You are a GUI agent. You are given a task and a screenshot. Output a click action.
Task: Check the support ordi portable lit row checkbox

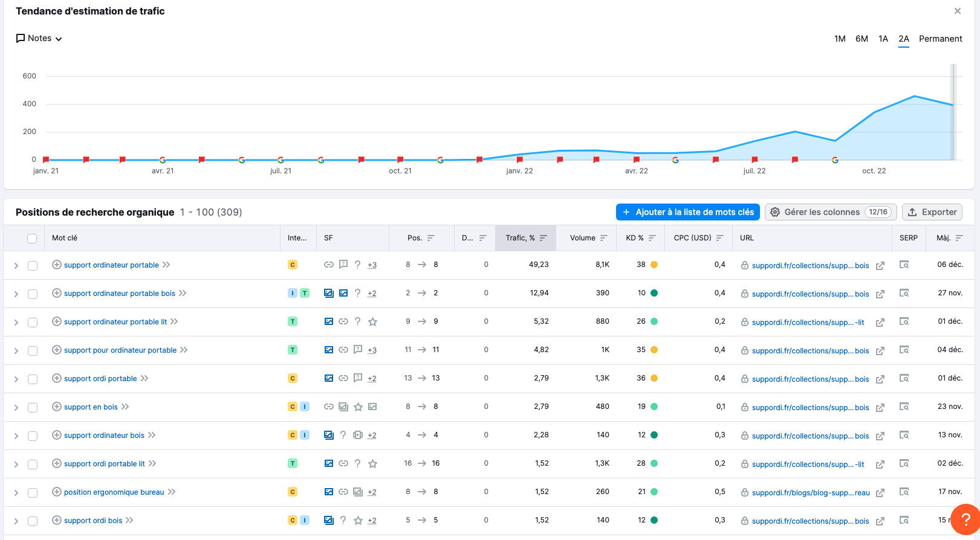coord(33,464)
